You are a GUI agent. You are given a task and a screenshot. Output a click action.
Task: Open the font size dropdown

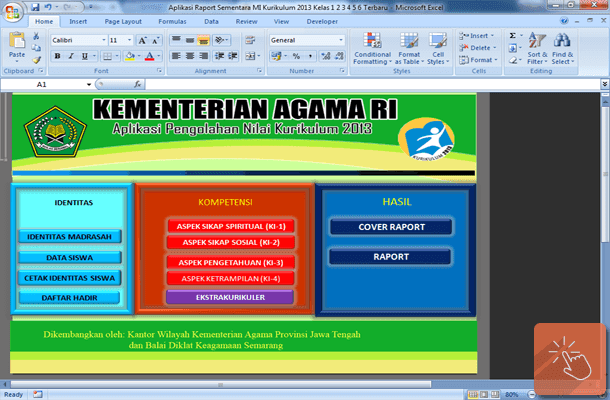coord(130,40)
